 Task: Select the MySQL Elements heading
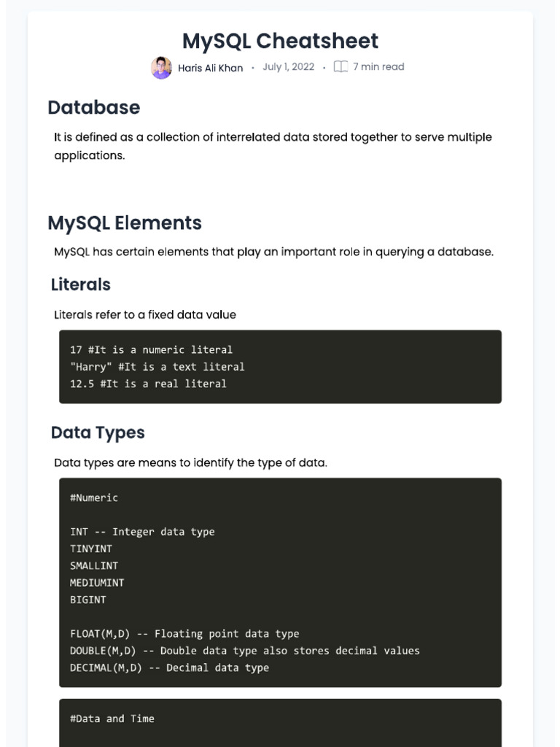[125, 222]
